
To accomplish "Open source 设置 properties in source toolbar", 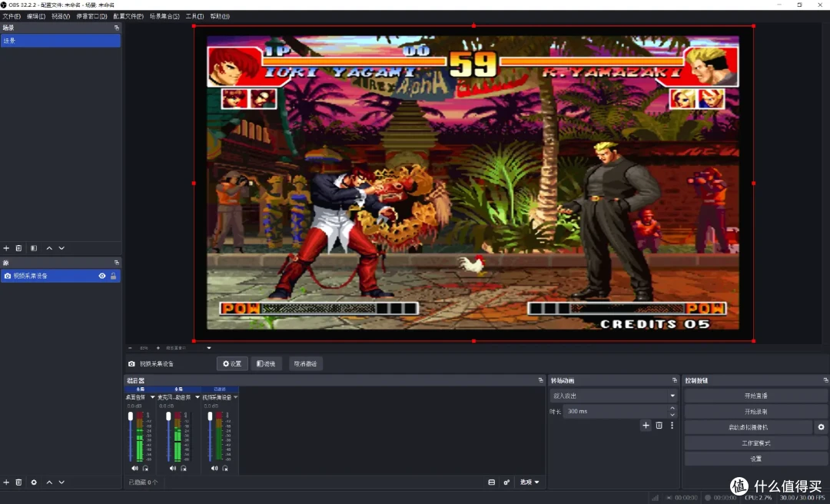I will coord(232,363).
